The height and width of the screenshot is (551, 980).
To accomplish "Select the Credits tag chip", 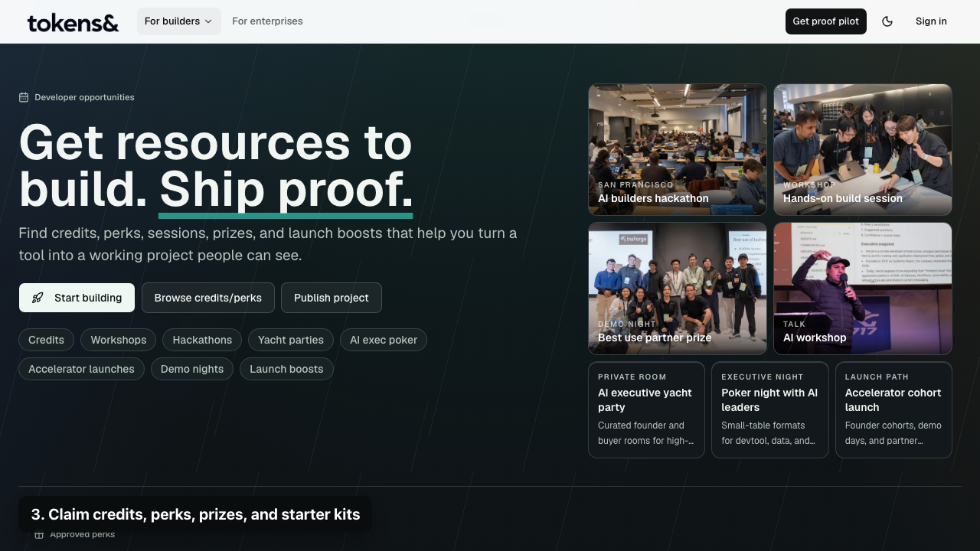I will (46, 340).
